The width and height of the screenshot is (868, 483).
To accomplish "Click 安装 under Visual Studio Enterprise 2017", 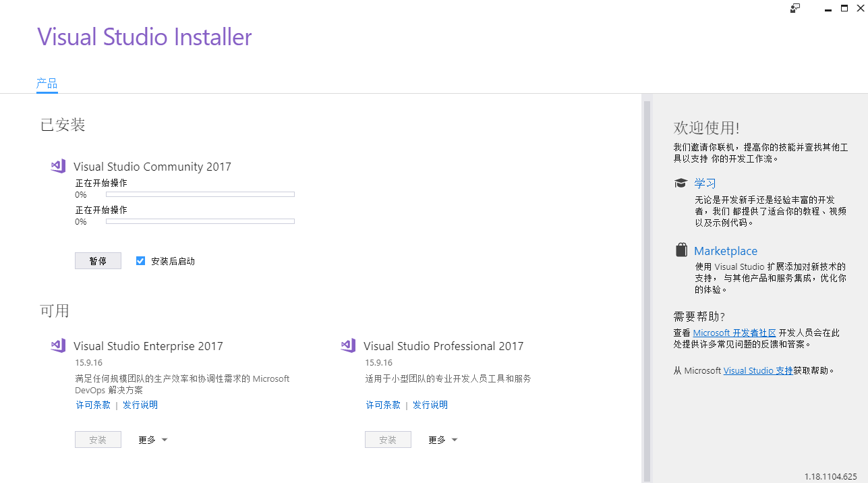I will tap(98, 439).
